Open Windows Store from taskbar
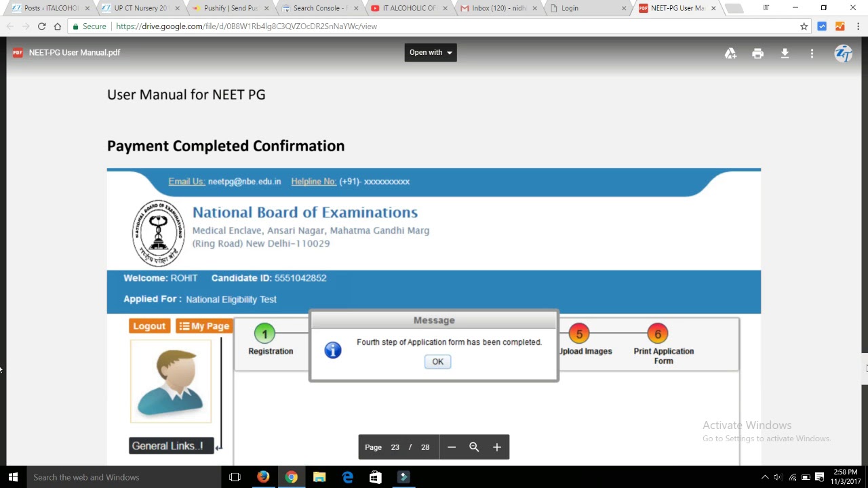 376,477
